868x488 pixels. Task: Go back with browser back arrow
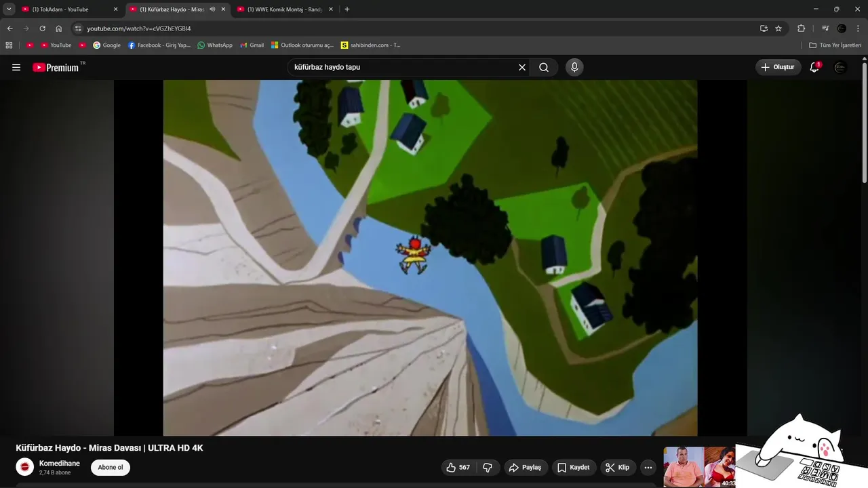(x=9, y=28)
